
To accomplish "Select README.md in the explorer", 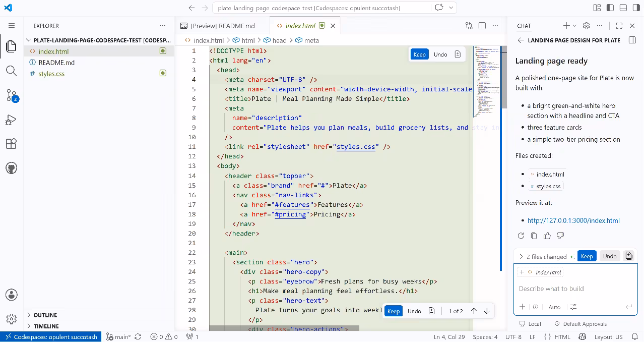I will coord(99,63).
